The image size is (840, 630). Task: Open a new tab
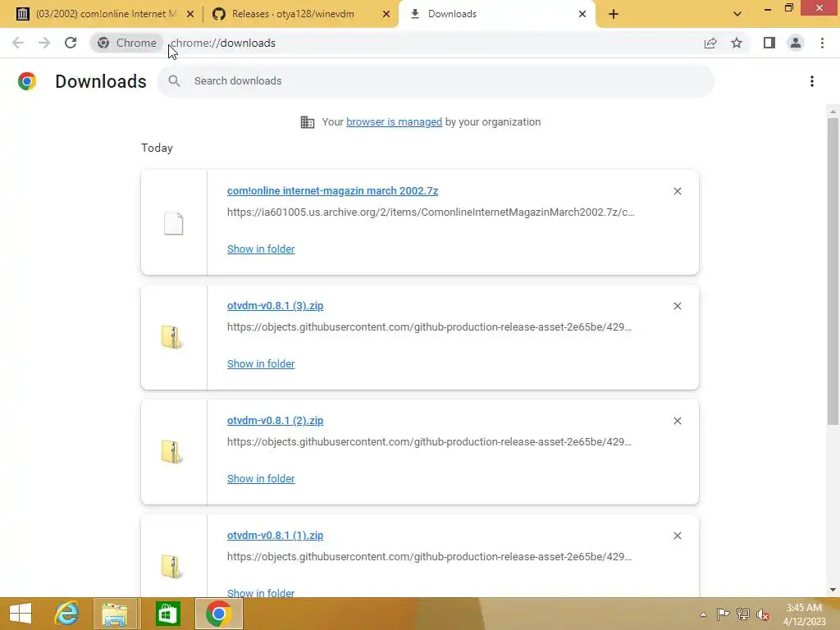614,14
